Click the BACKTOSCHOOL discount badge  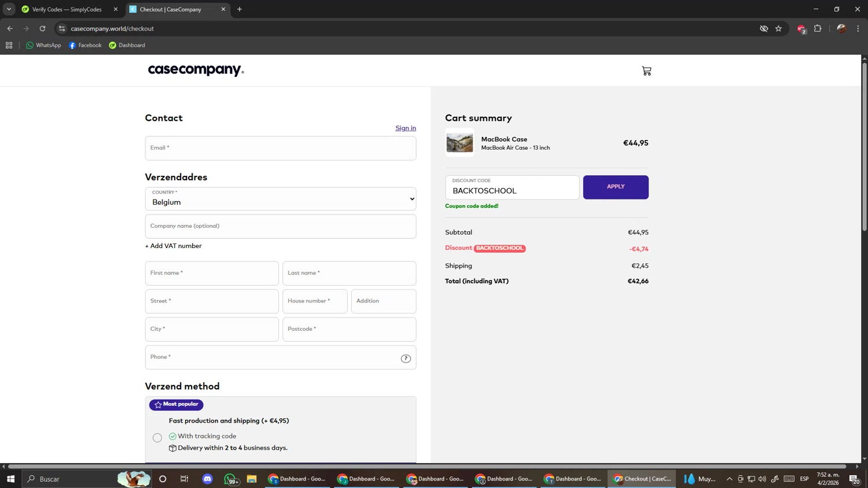pyautogui.click(x=500, y=248)
